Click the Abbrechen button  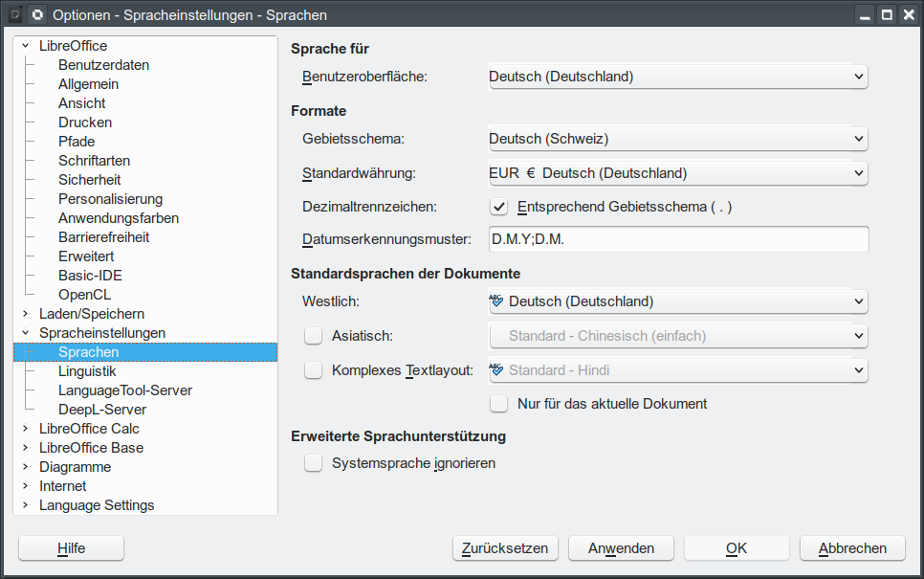click(852, 548)
